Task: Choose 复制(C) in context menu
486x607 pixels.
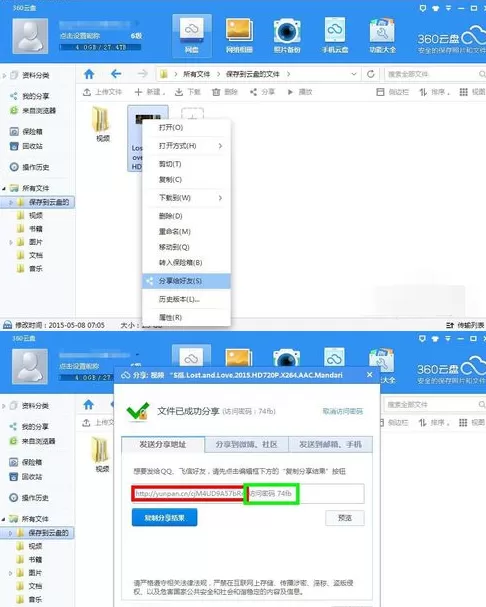Action: [187, 179]
